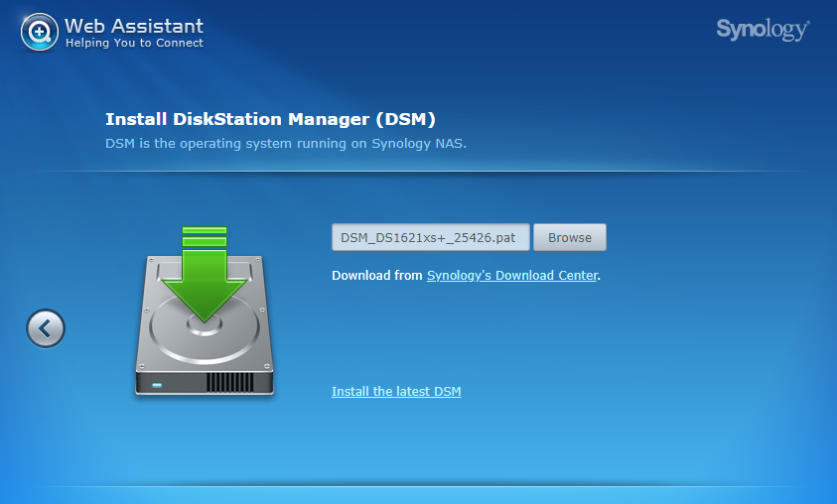Click the Install DiskStation Manager (DSM) heading
Viewport: 837px width, 504px height.
point(270,120)
